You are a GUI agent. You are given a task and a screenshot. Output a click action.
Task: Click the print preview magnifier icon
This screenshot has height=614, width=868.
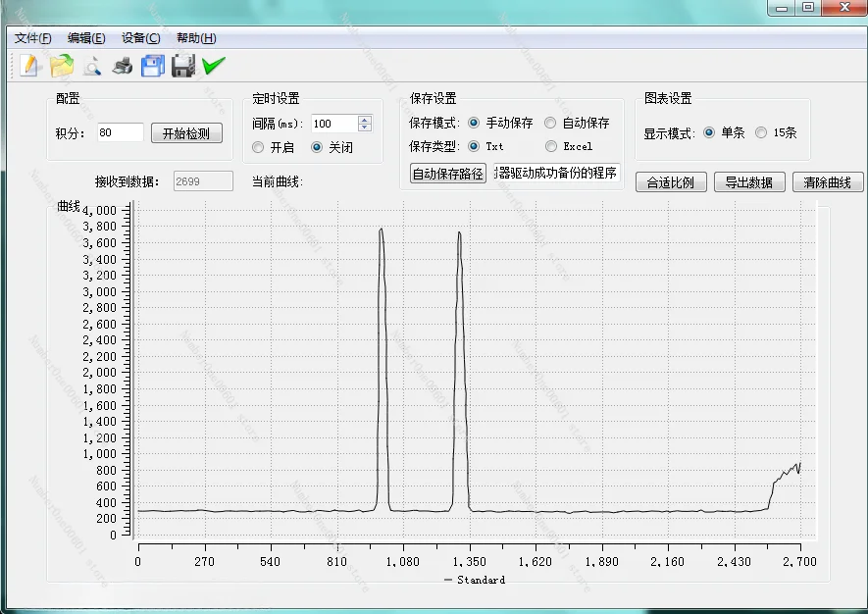click(92, 66)
